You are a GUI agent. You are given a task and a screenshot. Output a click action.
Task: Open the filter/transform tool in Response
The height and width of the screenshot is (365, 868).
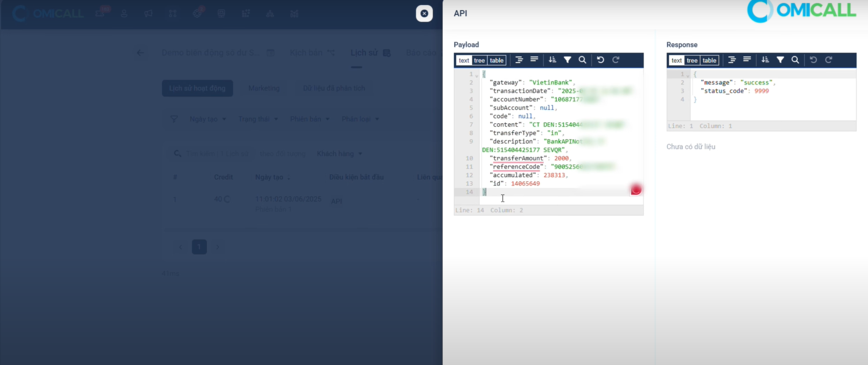[x=781, y=60]
